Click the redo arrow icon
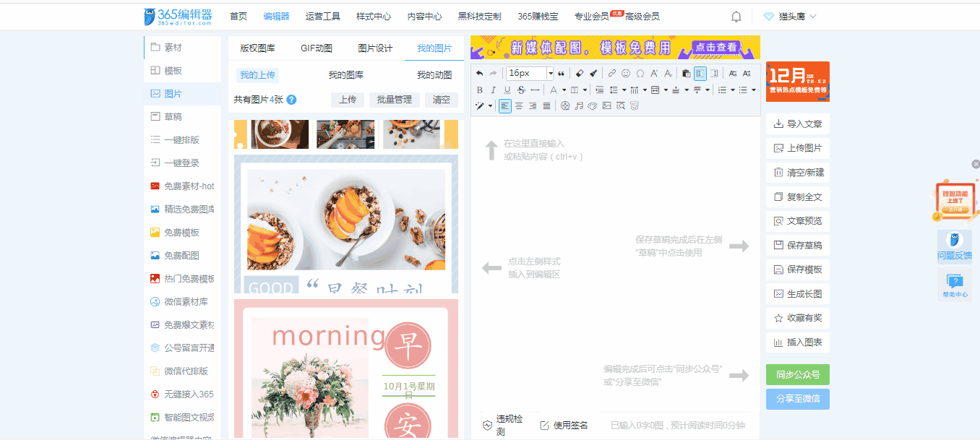 tap(493, 74)
